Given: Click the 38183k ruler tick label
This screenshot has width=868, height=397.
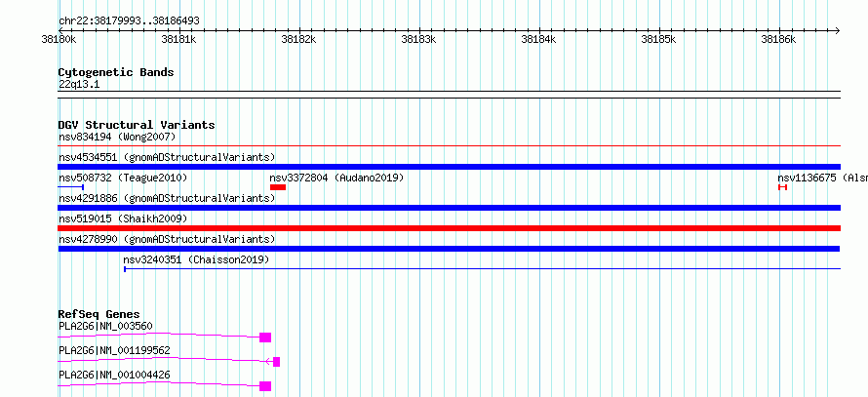Looking at the screenshot, I should pyautogui.click(x=419, y=39).
